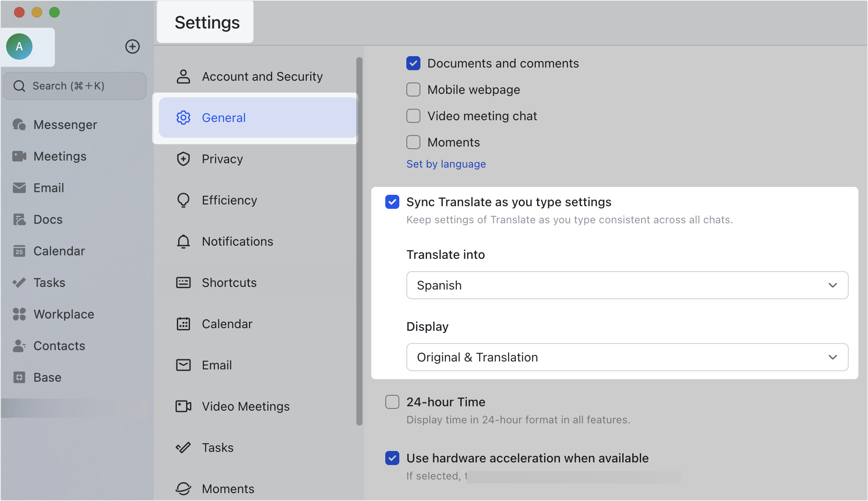Toggle Sync Translate as you type settings
868x501 pixels.
point(392,202)
